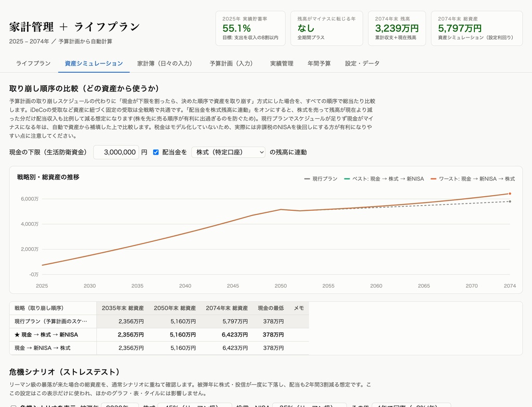532x407 pixels.
Task: Toggle the ベスト: 現金 → 株式 → 新NISA legend entry
Action: pyautogui.click(x=384, y=179)
